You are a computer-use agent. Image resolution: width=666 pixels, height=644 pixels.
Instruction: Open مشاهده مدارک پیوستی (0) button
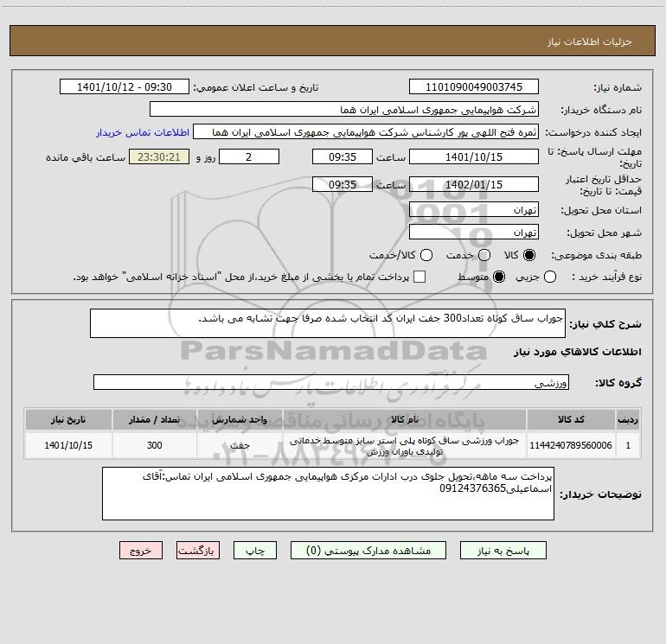pyautogui.click(x=368, y=551)
